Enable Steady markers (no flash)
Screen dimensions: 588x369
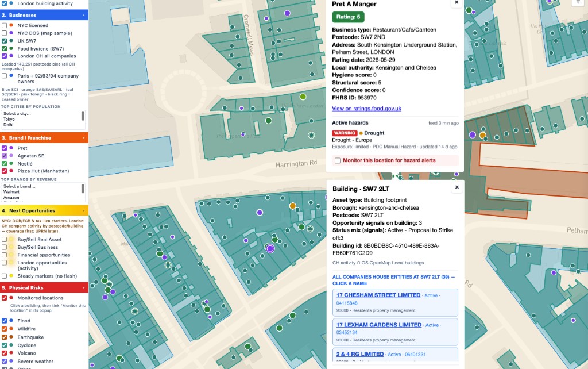pos(4,276)
